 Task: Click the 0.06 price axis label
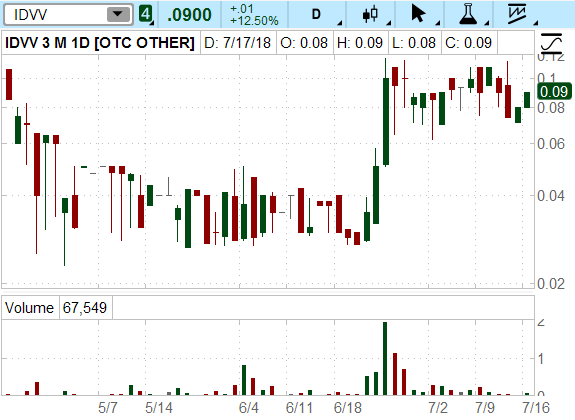[x=551, y=144]
